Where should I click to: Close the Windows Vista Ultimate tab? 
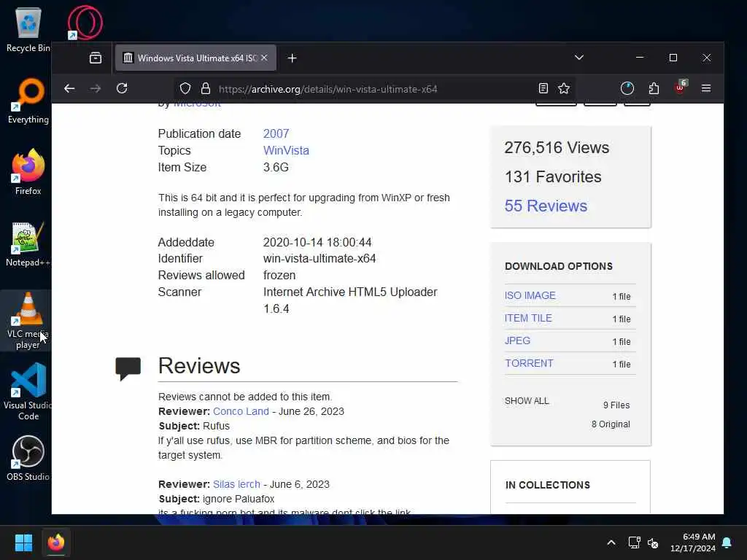coord(264,58)
